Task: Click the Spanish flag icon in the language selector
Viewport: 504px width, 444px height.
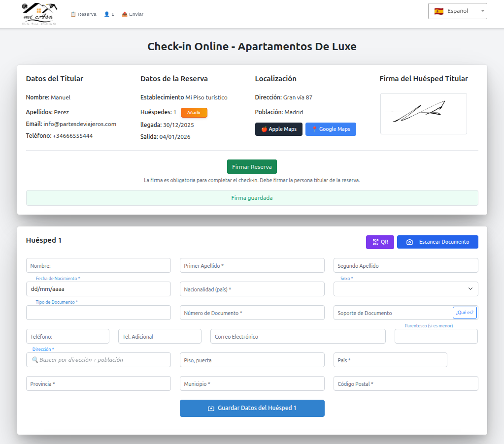Action: click(x=438, y=11)
